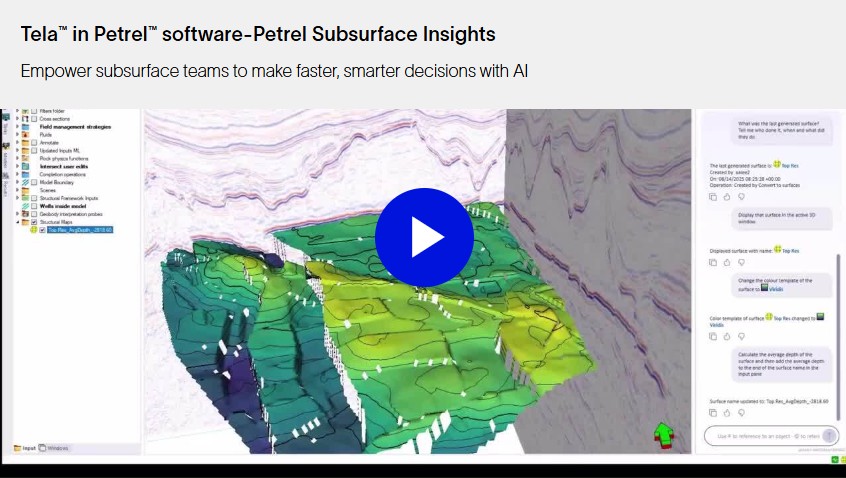Screen dimensions: 846x478
Task: Copy the Surface name updated response
Action: point(713,413)
